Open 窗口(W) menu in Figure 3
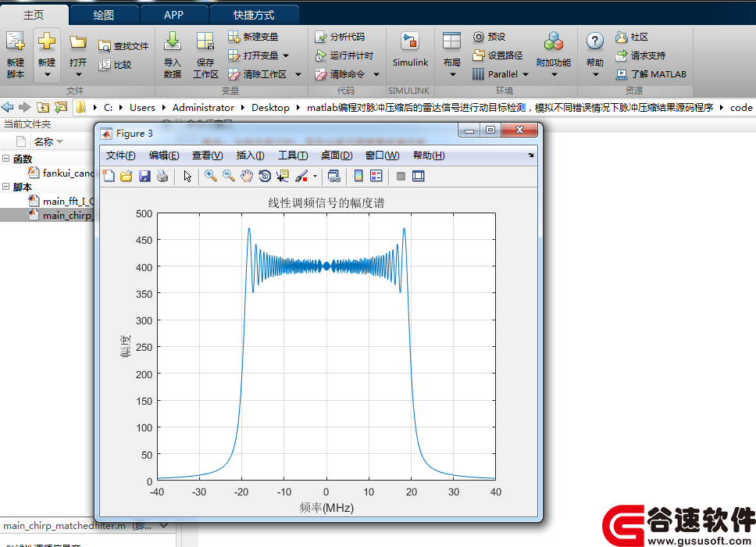 point(383,156)
